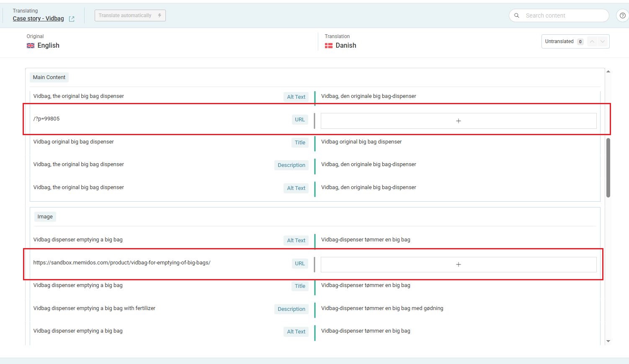This screenshot has width=629, height=364.
Task: Click the vertical scrollbar thumb
Action: pyautogui.click(x=608, y=167)
